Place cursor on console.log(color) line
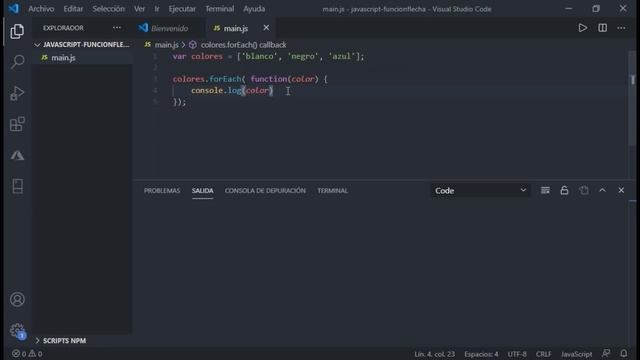 click(232, 90)
